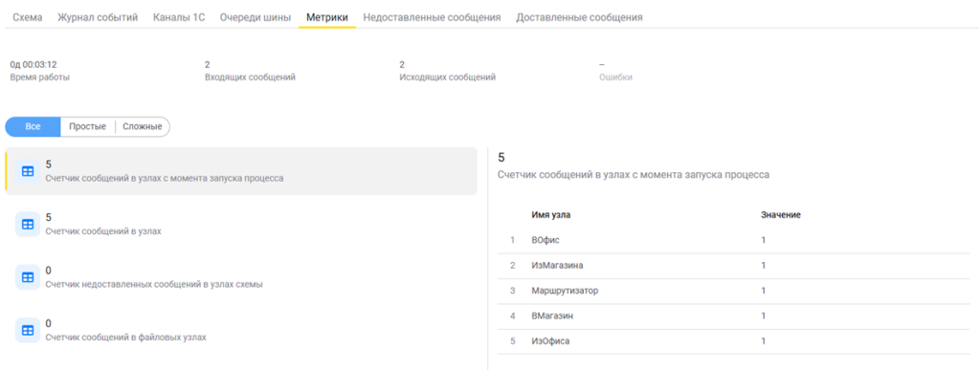Filter metrics by «Простые»

pos(87,126)
